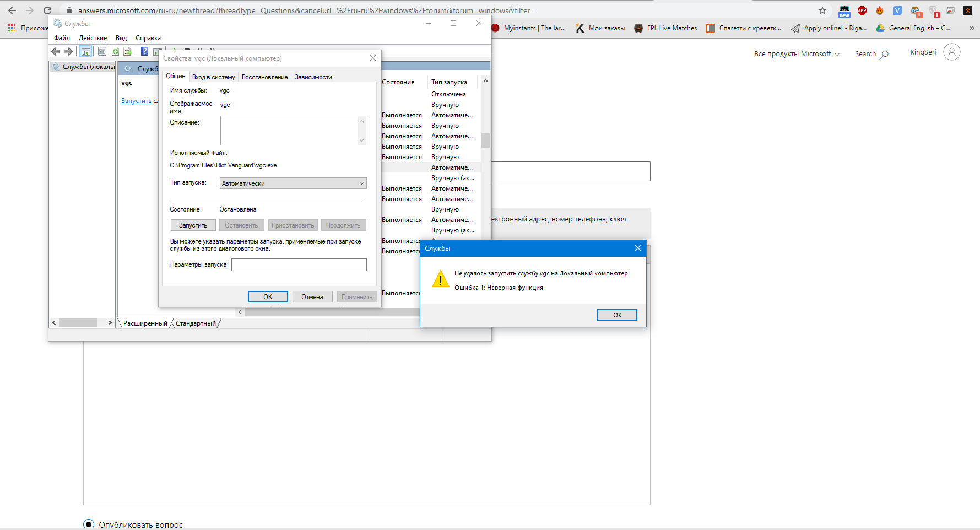The image size is (980, 530).
Task: Click OK in the error message dialog
Action: pyautogui.click(x=617, y=315)
